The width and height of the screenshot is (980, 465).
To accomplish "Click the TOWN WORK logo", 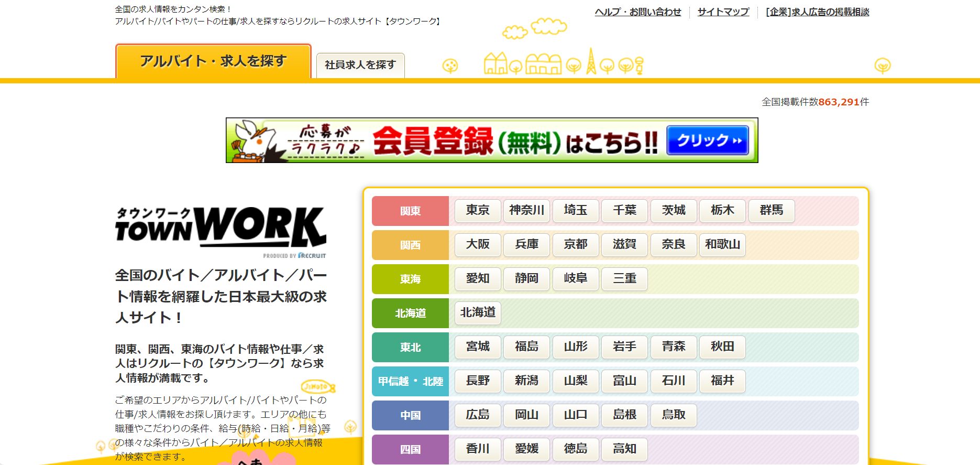I will 220,231.
